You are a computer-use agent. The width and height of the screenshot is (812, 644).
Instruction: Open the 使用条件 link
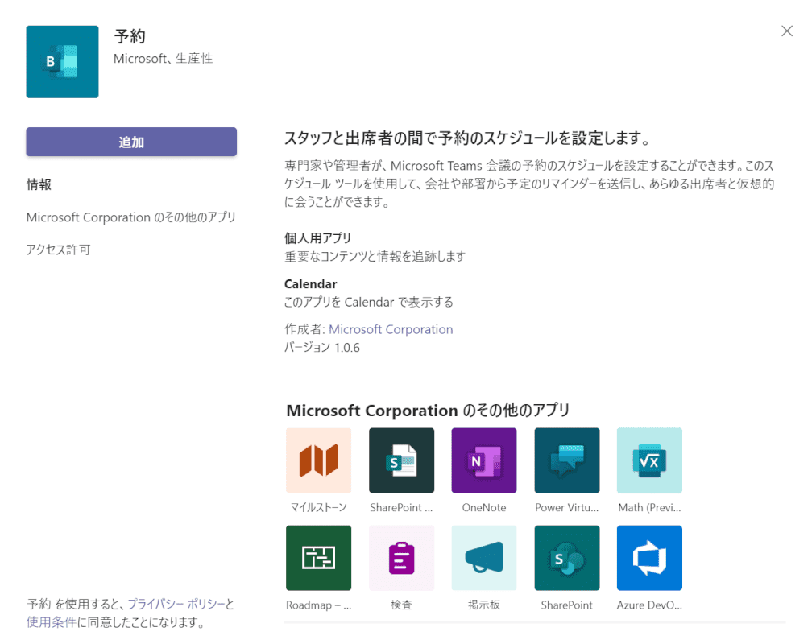[x=52, y=621]
